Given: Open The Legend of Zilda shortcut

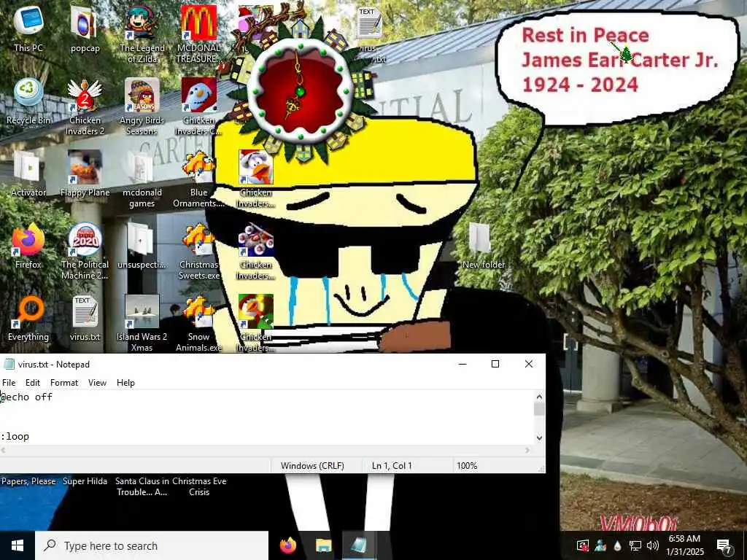Looking at the screenshot, I should coord(142,34).
